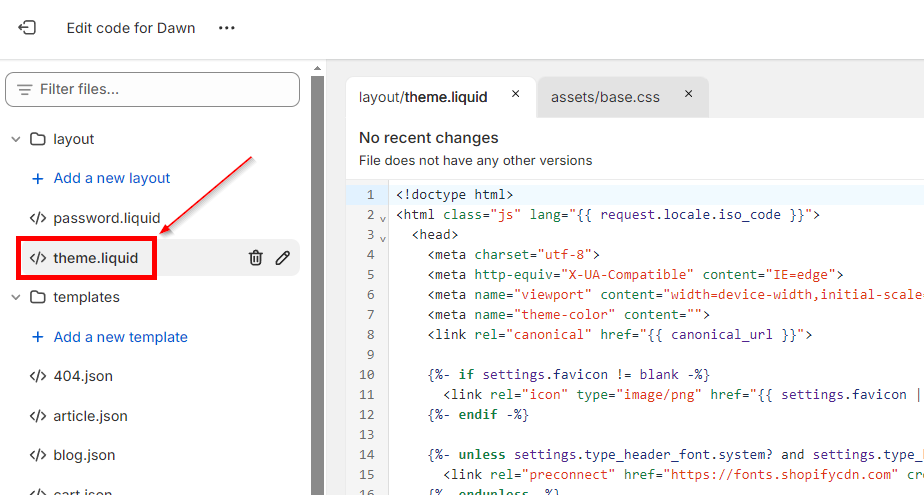
Task: Click the endif line at line 12
Action: point(478,415)
